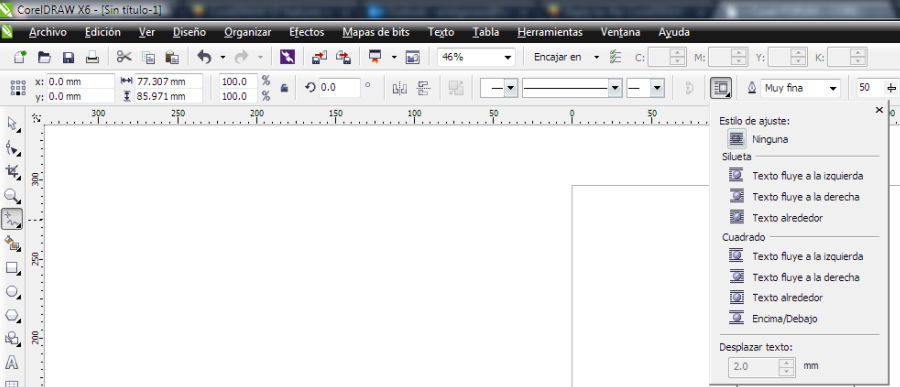Image resolution: width=900 pixels, height=387 pixels.
Task: Select Ninguna wrap style
Action: click(x=759, y=139)
